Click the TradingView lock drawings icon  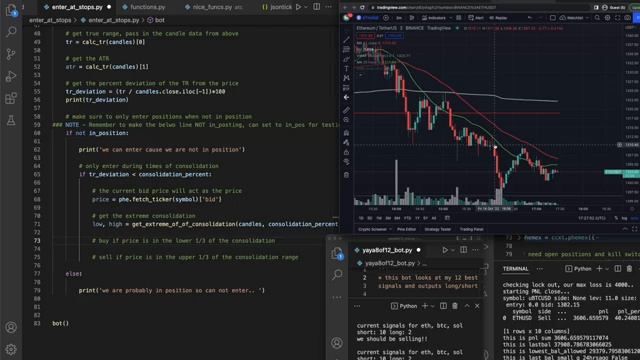click(346, 152)
